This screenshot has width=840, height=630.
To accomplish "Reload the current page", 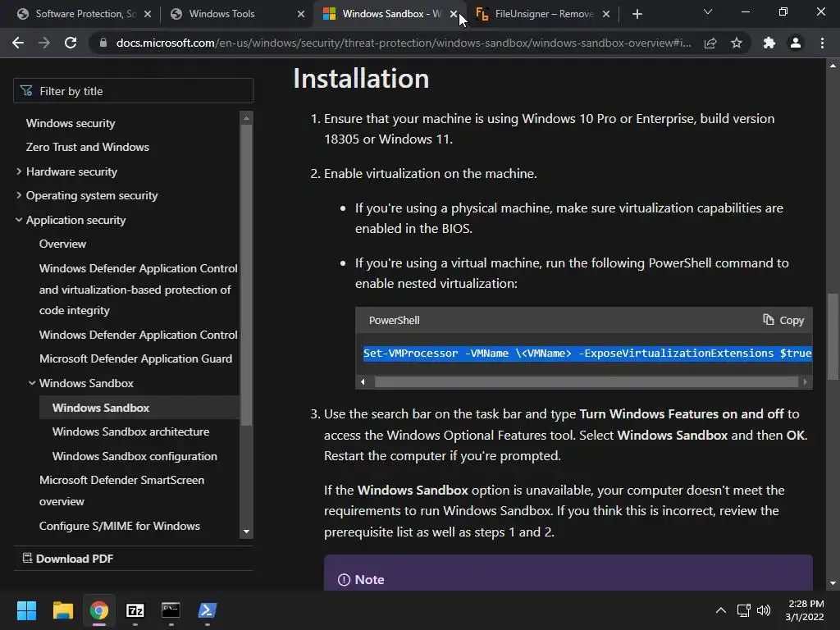I will pyautogui.click(x=71, y=43).
